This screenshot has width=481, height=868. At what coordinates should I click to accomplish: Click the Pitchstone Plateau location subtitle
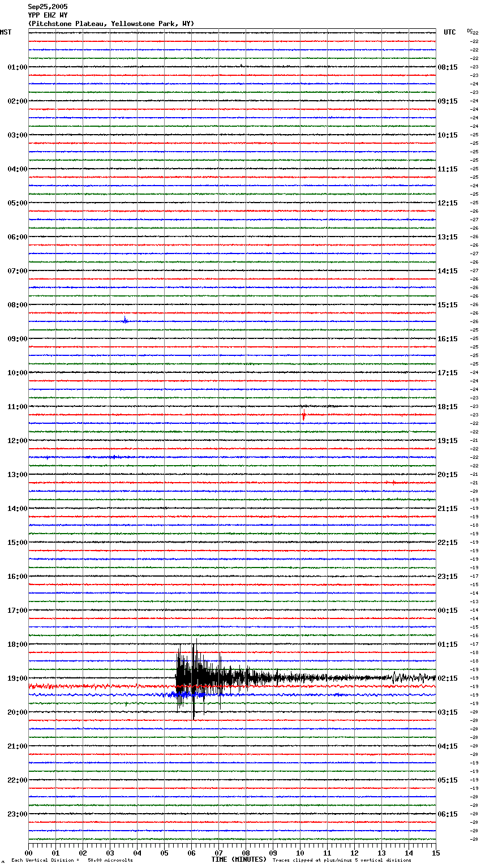pyautogui.click(x=111, y=24)
